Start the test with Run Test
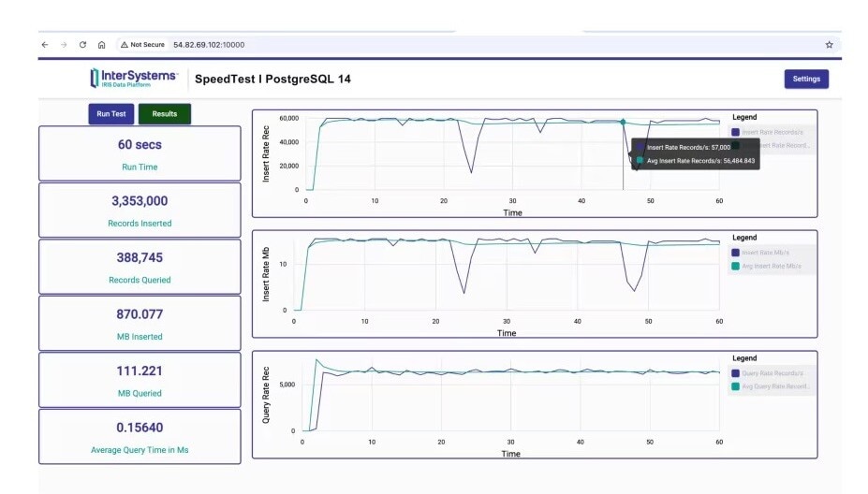Image resolution: width=868 pixels, height=494 pixels. click(111, 114)
